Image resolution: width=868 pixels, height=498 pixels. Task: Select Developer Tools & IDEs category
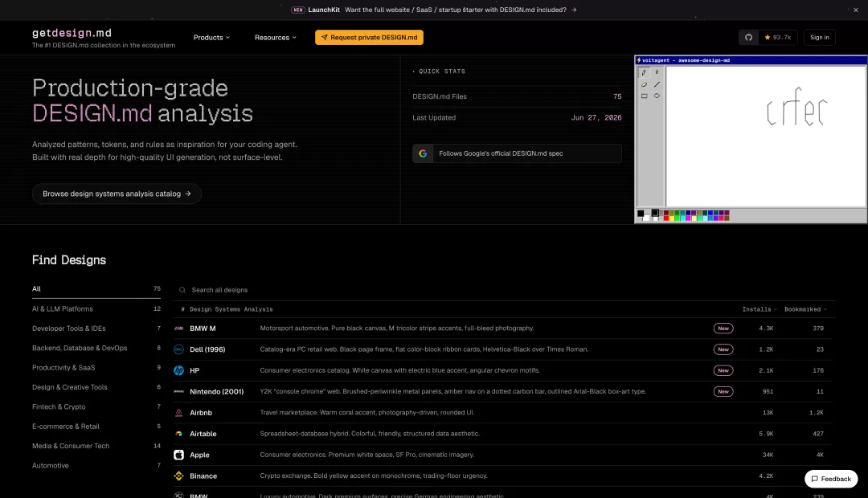click(96, 329)
